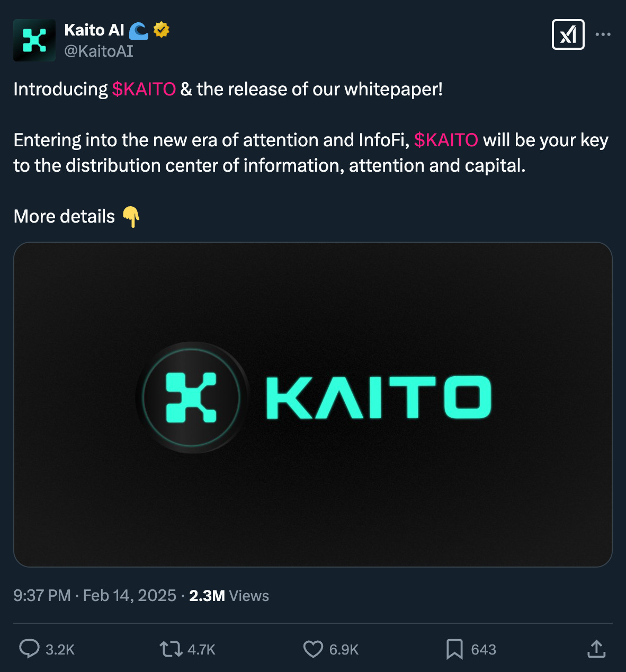Click the gold verified badge beside Kaito AI
Image resolution: width=626 pixels, height=672 pixels.
(x=160, y=30)
